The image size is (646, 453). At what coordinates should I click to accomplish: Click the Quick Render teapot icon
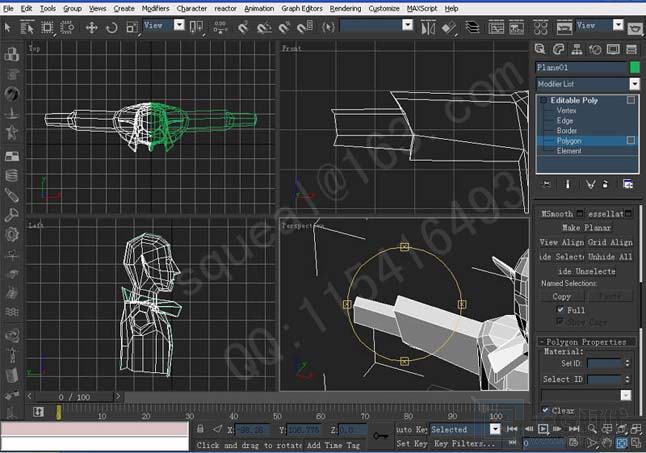633,26
